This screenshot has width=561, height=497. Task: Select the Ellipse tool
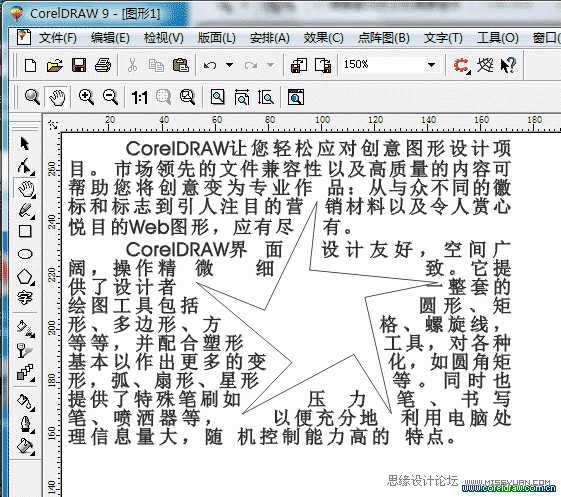[x=25, y=254]
